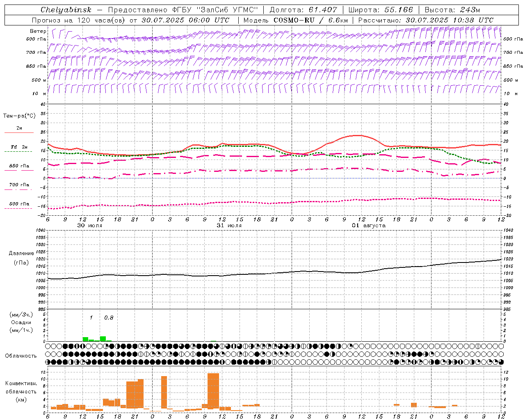Click the 'Модель COSMO-RU / 6.6км' model label
Screen dimensions: 525x420
296,20
